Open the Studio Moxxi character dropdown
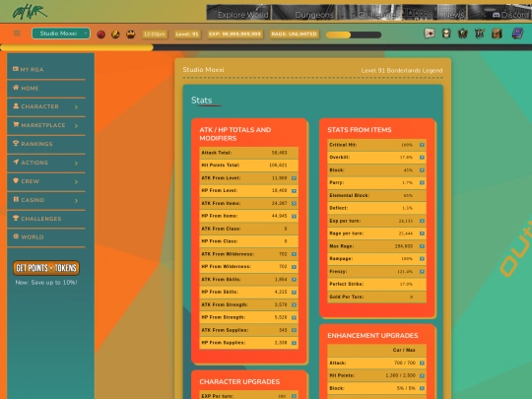 [61, 33]
